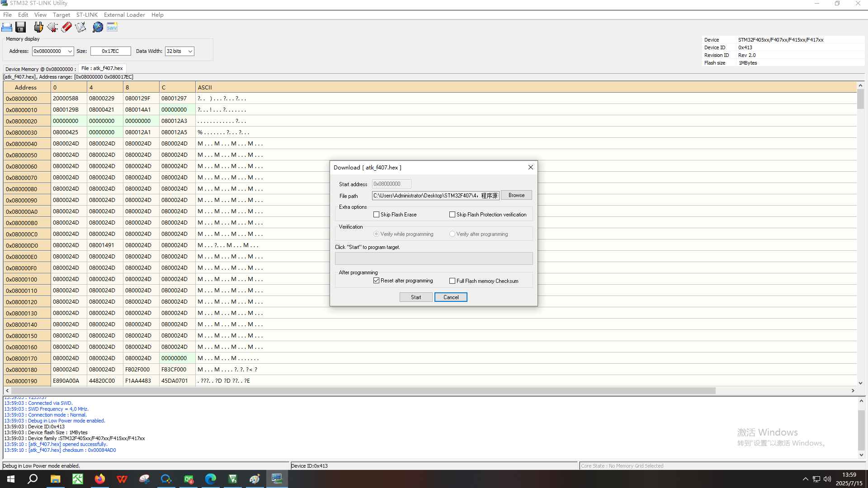Open the Target menu
Image resolution: width=868 pixels, height=488 pixels.
[x=61, y=15]
